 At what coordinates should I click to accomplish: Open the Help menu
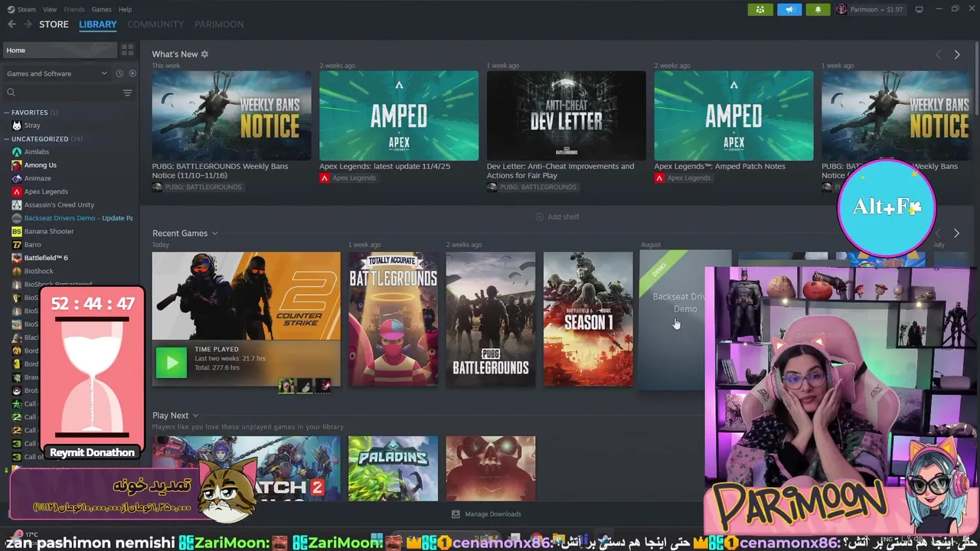[x=125, y=9]
